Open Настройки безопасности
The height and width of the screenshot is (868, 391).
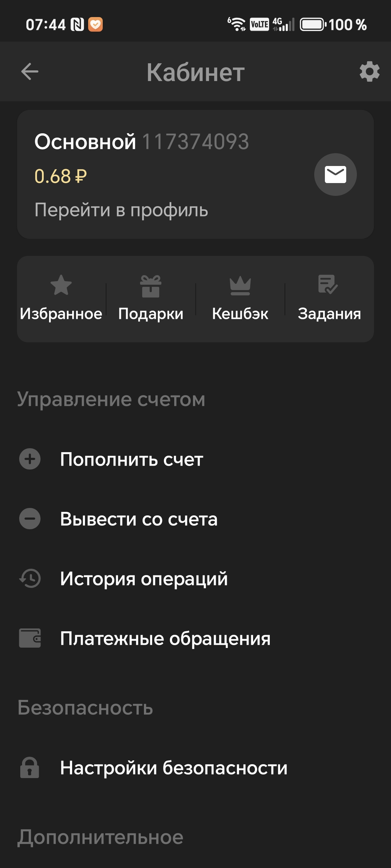pos(173,768)
